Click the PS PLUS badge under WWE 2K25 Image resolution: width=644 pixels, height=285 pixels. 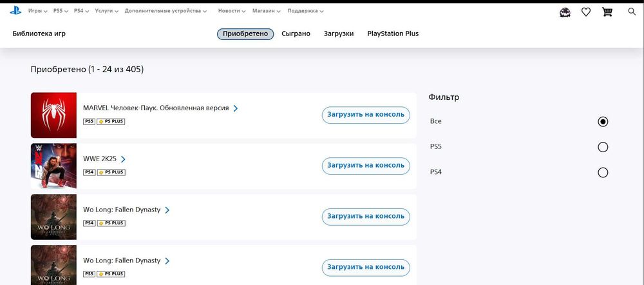click(111, 172)
